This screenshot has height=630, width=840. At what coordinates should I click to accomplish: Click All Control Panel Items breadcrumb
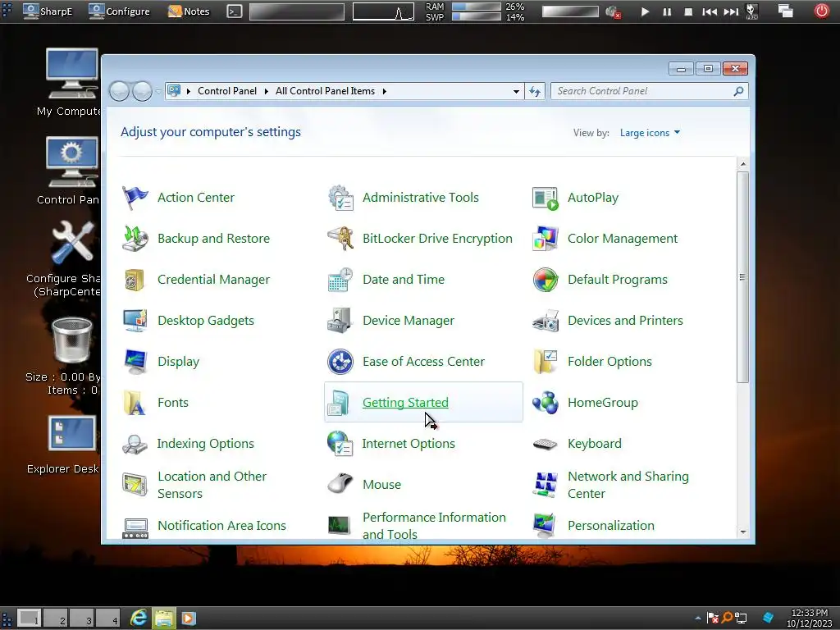point(325,91)
